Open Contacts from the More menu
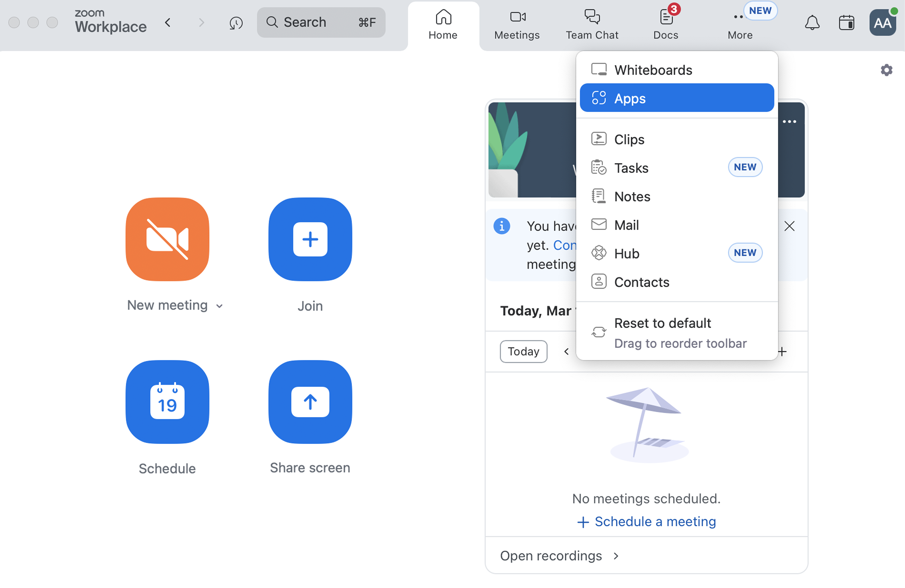The image size is (905, 588). click(677, 282)
